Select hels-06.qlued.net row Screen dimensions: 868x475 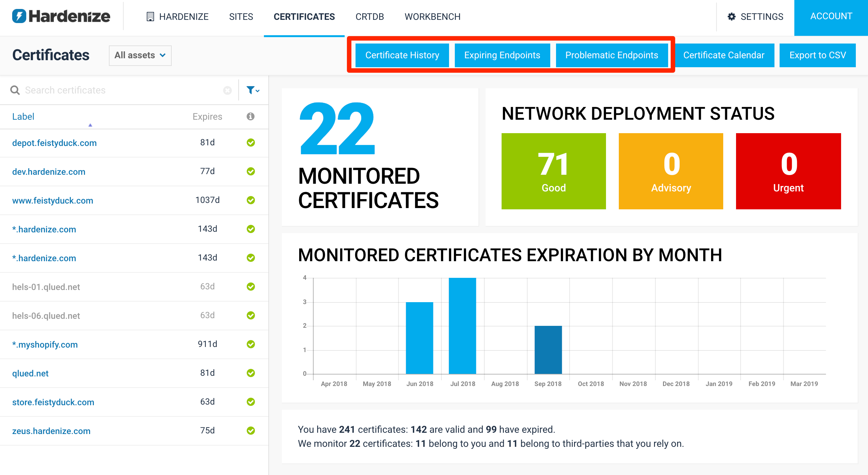[134, 316]
